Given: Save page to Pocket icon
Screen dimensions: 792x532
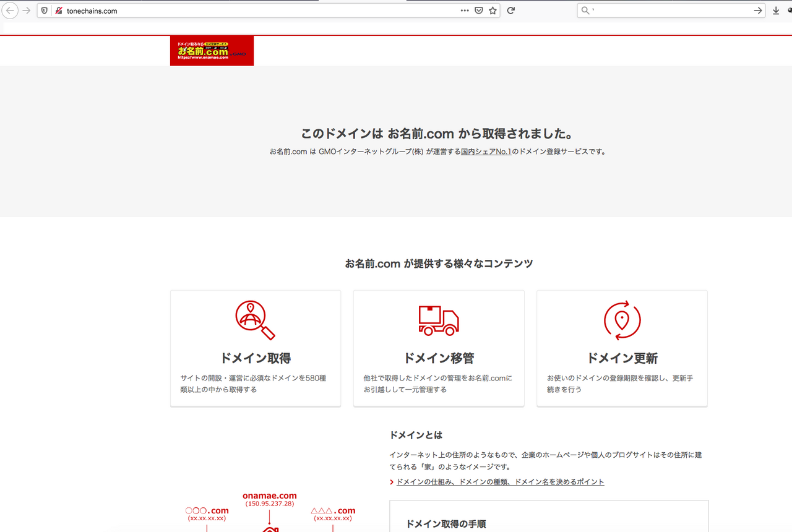Looking at the screenshot, I should click(479, 11).
